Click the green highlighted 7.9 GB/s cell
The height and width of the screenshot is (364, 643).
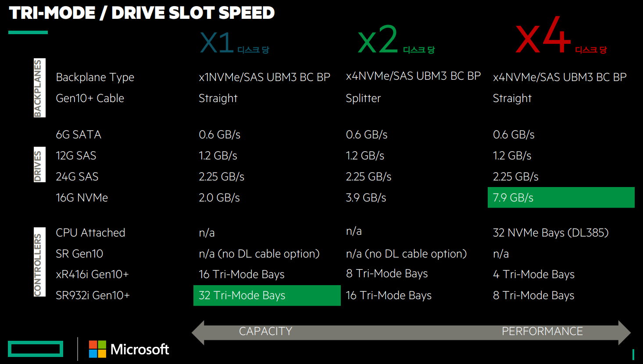pyautogui.click(x=561, y=198)
